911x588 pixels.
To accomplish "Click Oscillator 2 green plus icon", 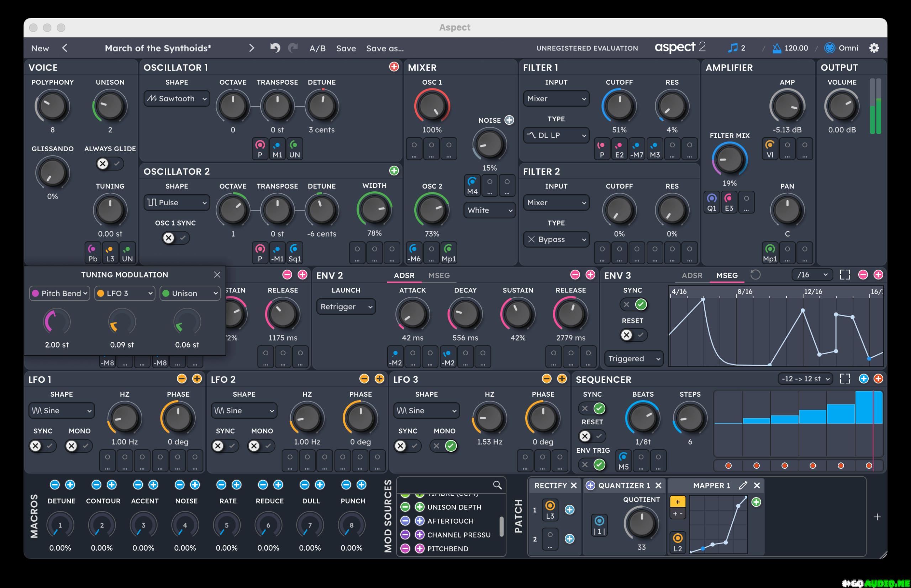I will point(394,171).
